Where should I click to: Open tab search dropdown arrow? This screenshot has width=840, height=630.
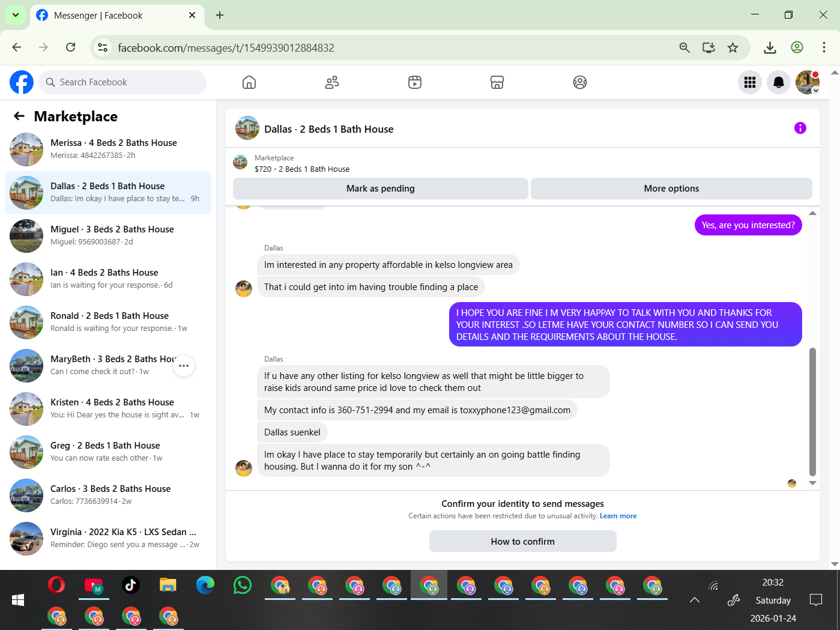click(x=16, y=15)
